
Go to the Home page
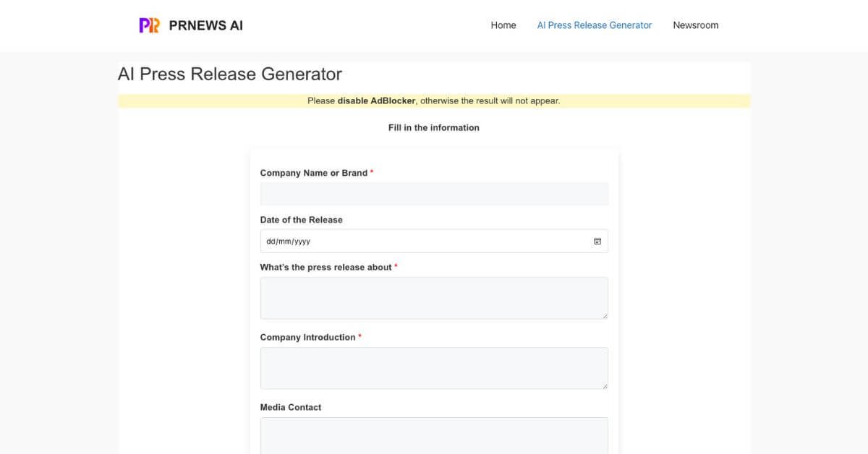pos(503,25)
